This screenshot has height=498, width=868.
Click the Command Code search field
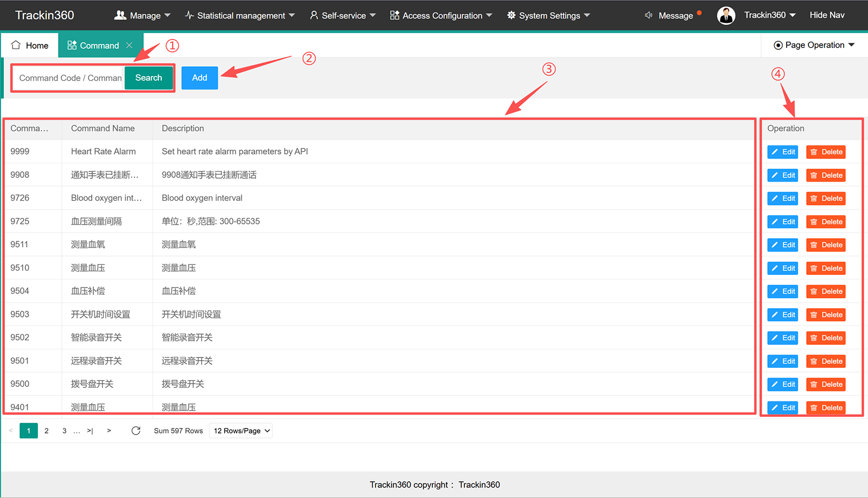click(69, 78)
